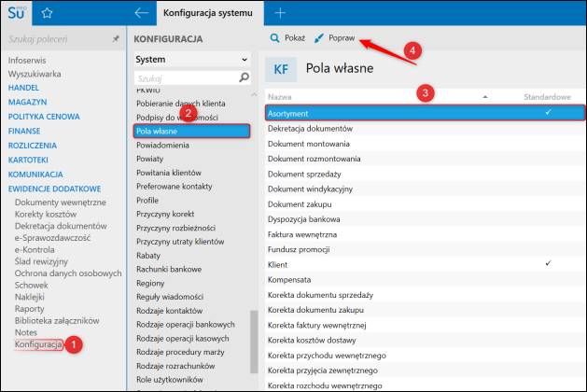Pin the command search panel
Viewport: 587px width, 392px height.
(x=116, y=38)
